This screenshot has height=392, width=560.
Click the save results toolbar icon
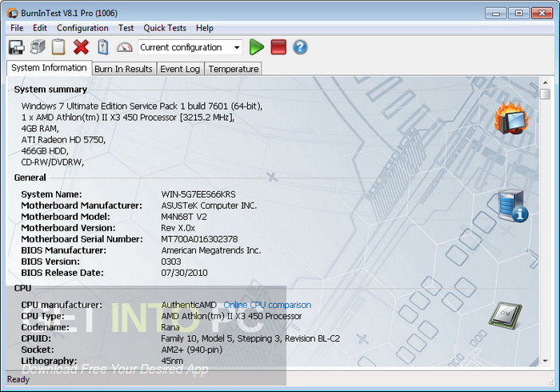point(16,47)
